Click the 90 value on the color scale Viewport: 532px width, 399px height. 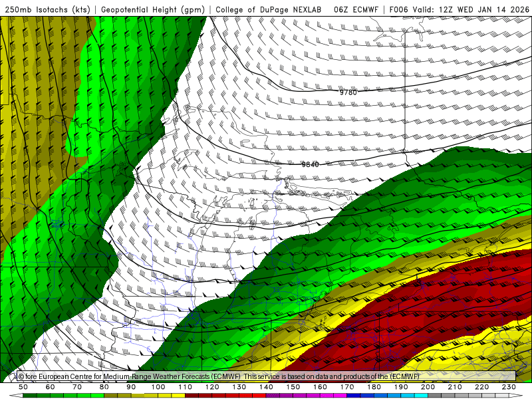point(131,387)
